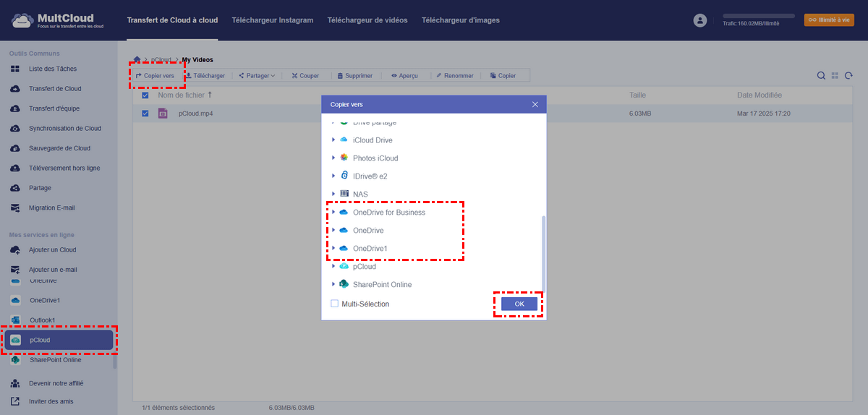Click the Télécharger toolbar button
This screenshot has height=415, width=868.
[205, 76]
